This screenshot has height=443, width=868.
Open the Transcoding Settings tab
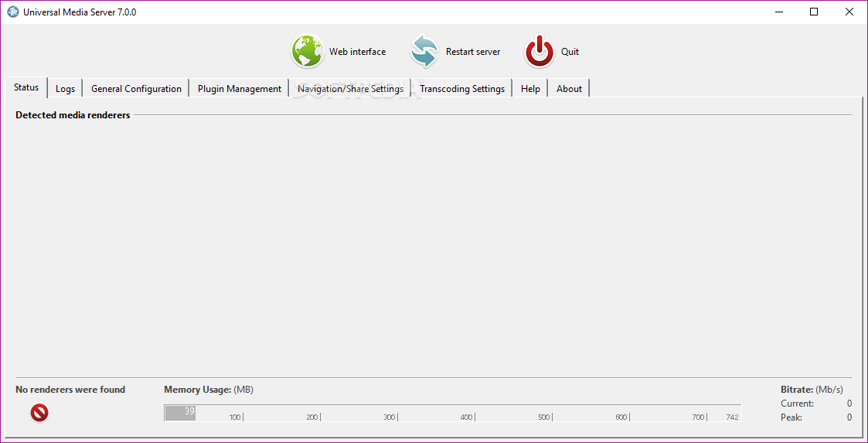click(462, 89)
